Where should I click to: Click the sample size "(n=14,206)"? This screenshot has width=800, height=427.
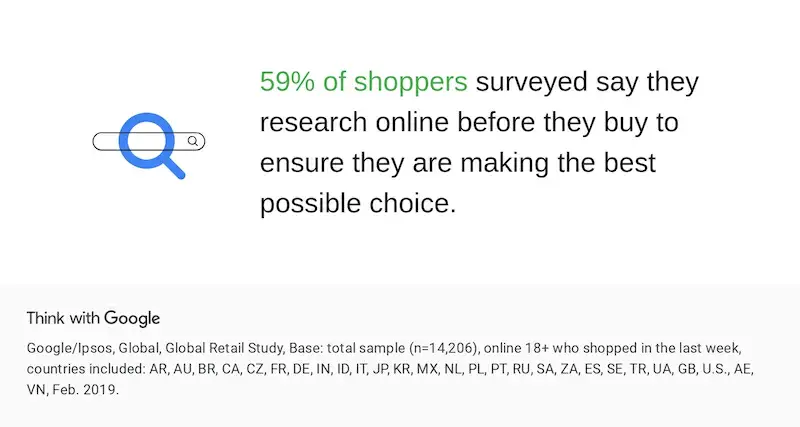pyautogui.click(x=443, y=348)
